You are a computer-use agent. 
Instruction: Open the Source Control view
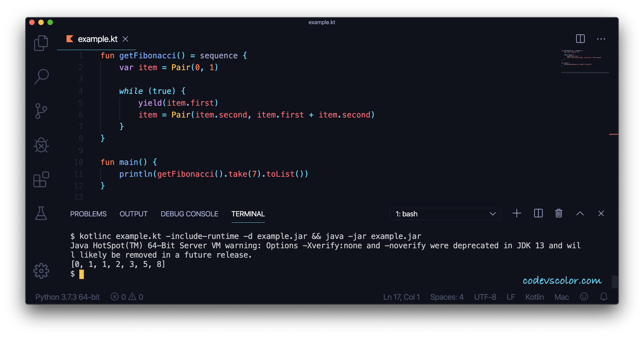41,111
